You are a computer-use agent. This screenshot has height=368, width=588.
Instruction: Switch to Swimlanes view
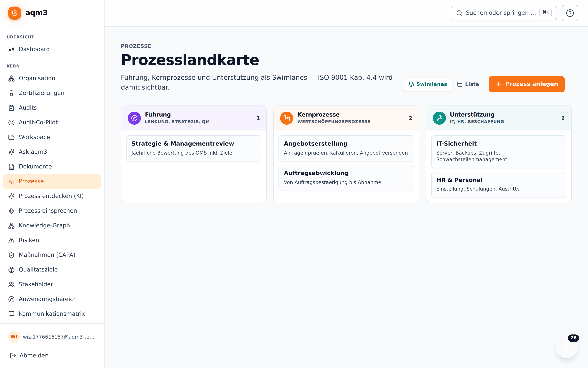point(428,84)
